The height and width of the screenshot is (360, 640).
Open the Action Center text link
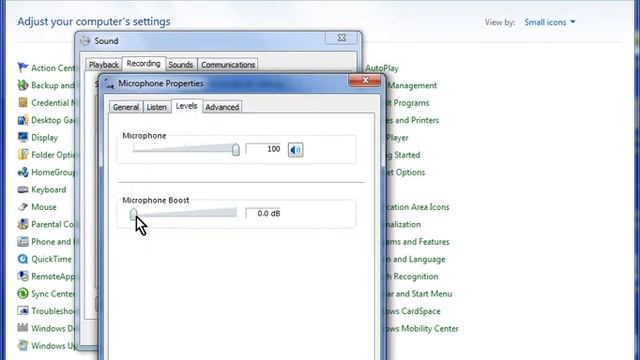coord(53,68)
